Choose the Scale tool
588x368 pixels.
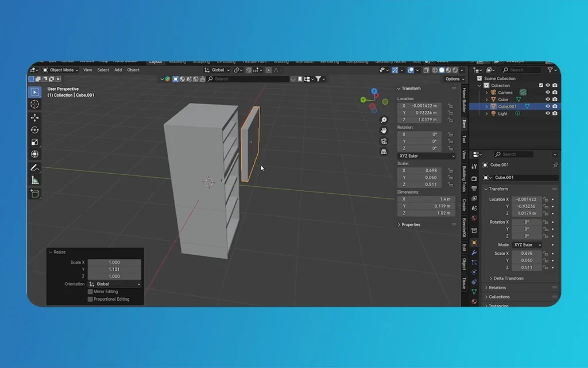click(x=35, y=142)
